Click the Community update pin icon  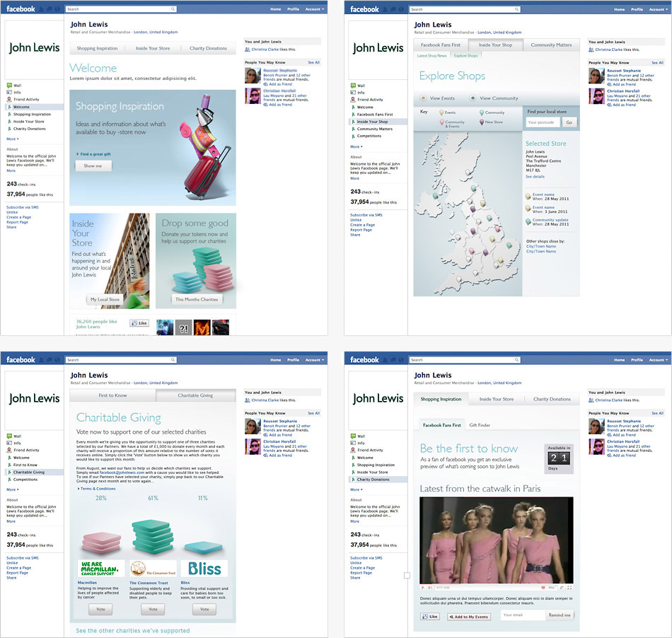click(x=528, y=221)
